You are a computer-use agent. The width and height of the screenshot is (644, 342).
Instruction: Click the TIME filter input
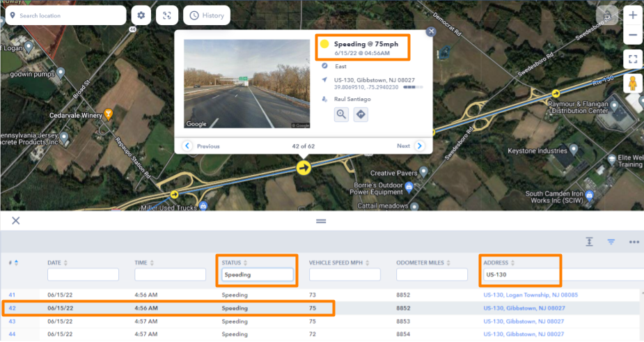click(x=170, y=274)
